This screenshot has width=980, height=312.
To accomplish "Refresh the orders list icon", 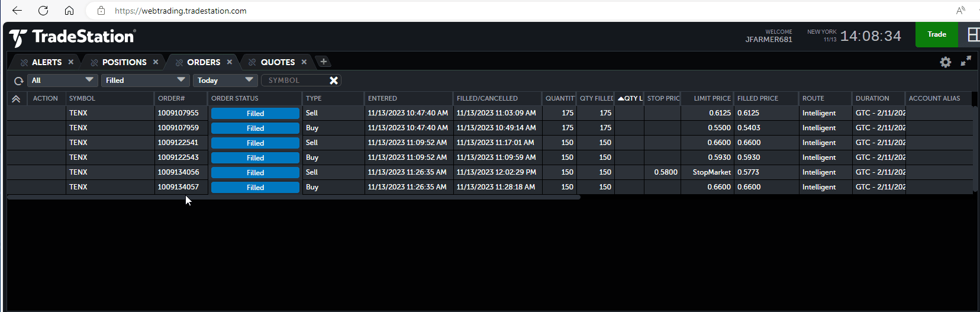I will tap(19, 81).
